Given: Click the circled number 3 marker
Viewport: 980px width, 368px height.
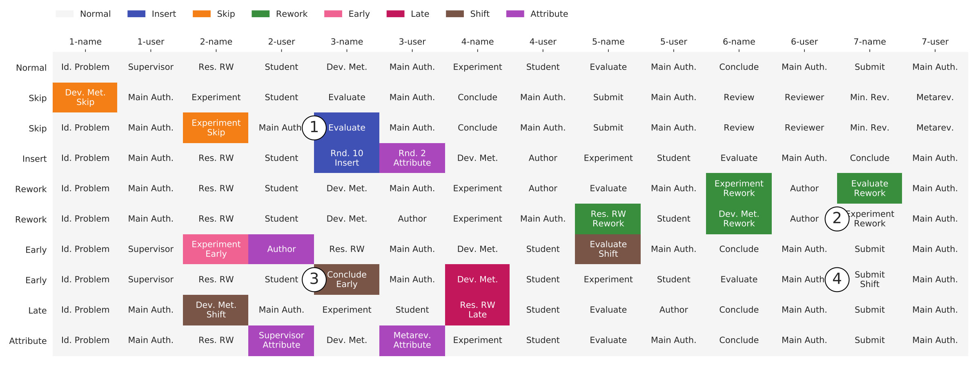Looking at the screenshot, I should tap(314, 279).
